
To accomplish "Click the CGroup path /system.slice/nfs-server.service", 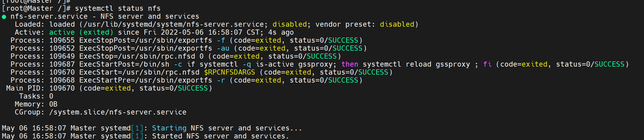I will pyautogui.click(x=118, y=112).
